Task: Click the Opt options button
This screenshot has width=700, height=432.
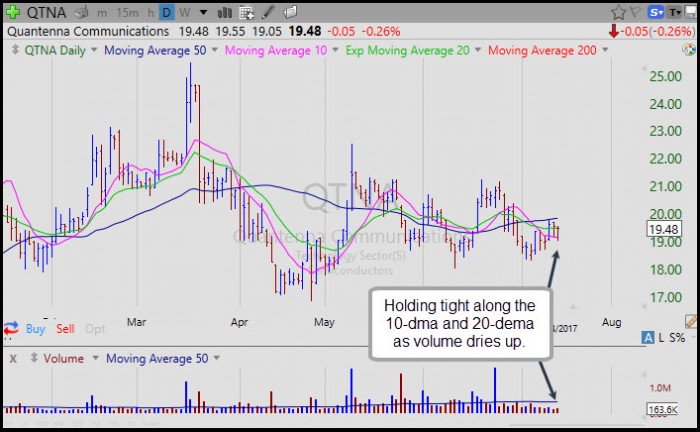Action: click(x=95, y=329)
